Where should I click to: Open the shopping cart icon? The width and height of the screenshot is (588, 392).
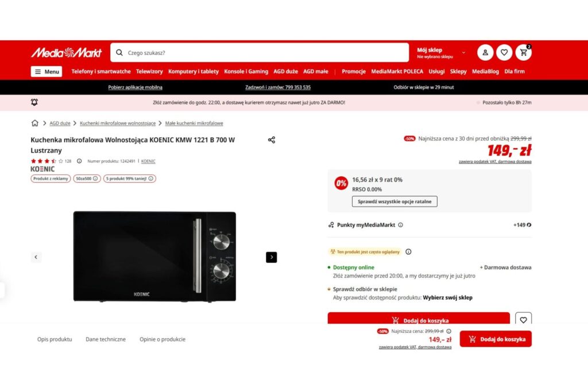[524, 52]
